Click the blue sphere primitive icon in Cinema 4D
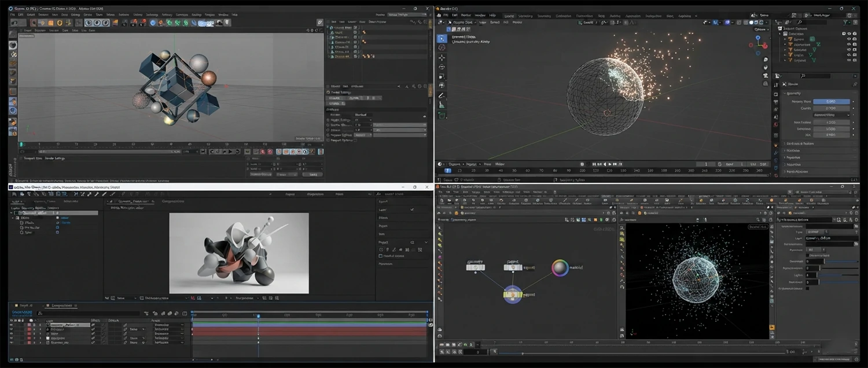The width and height of the screenshot is (868, 368). (153, 23)
